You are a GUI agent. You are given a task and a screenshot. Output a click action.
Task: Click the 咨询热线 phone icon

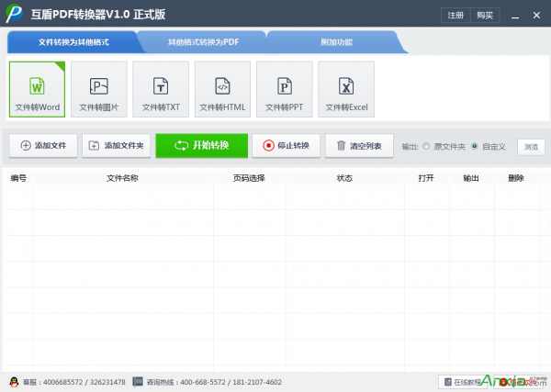[x=138, y=382]
